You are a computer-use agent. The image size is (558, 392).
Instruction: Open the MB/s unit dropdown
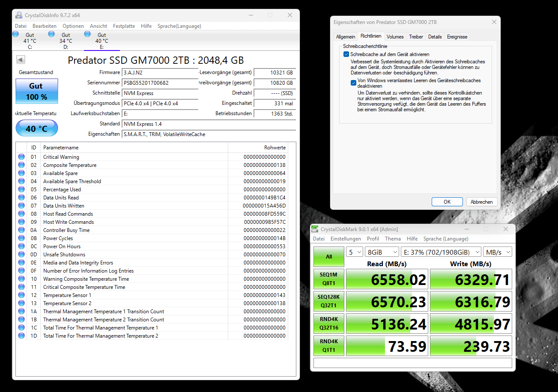pyautogui.click(x=498, y=252)
